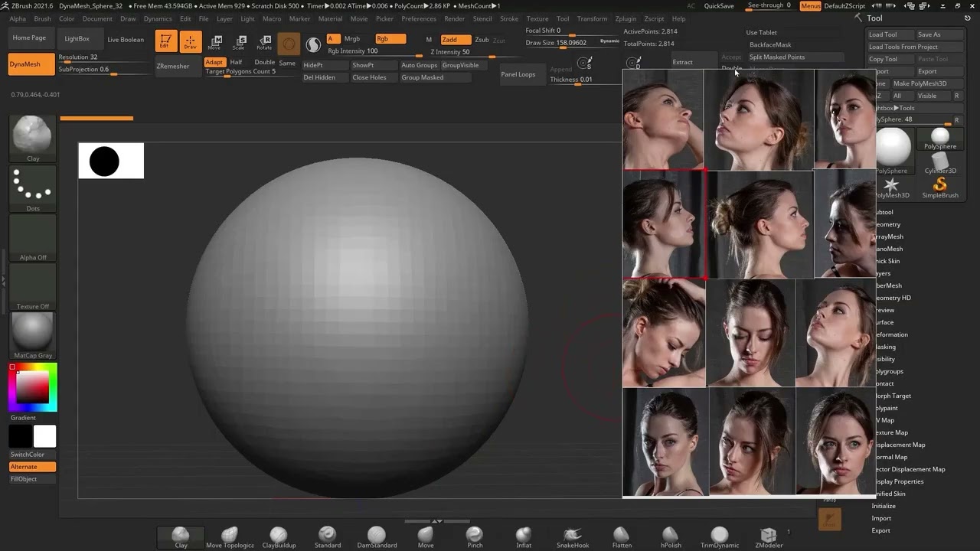Click the QuickSave button
Image resolution: width=980 pixels, height=551 pixels.
pos(719,6)
